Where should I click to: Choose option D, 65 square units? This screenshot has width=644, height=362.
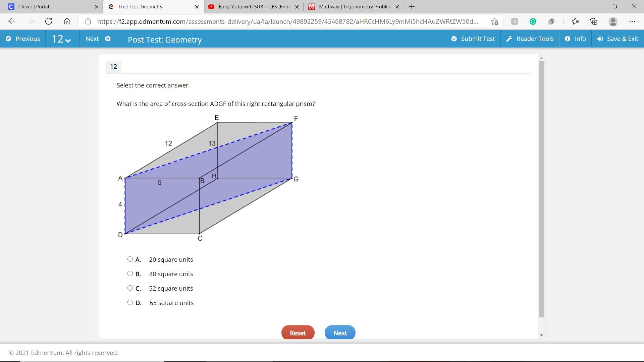130,302
